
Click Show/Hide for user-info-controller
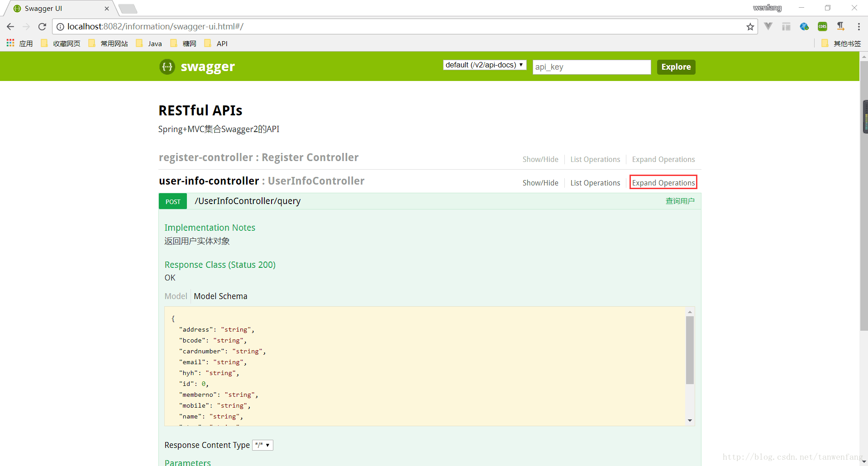(540, 183)
